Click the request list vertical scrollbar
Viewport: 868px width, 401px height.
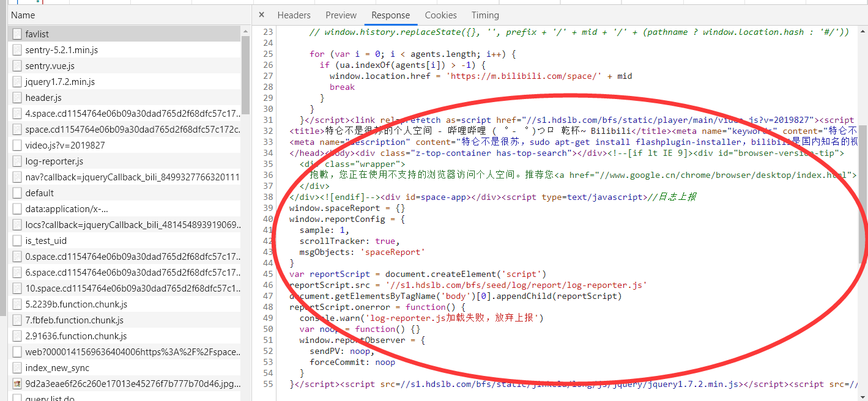tap(245, 73)
